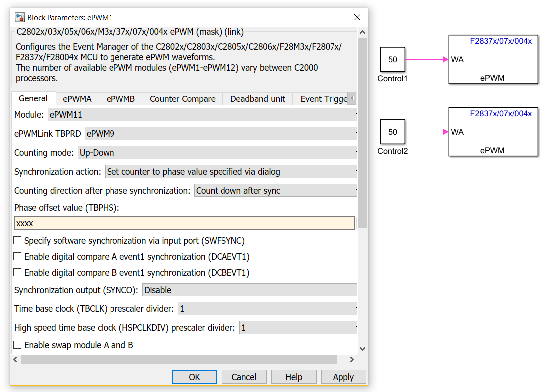Close the Block Parameters dialog
555x392 pixels.
[357, 17]
